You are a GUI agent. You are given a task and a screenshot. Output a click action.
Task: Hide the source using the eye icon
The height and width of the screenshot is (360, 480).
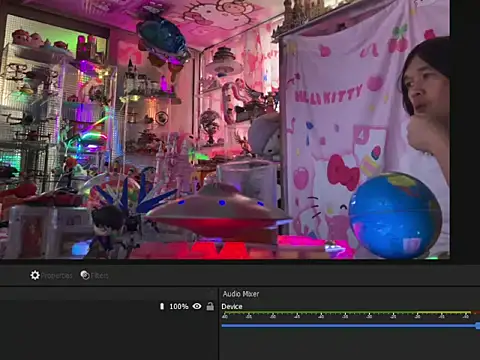click(x=197, y=306)
